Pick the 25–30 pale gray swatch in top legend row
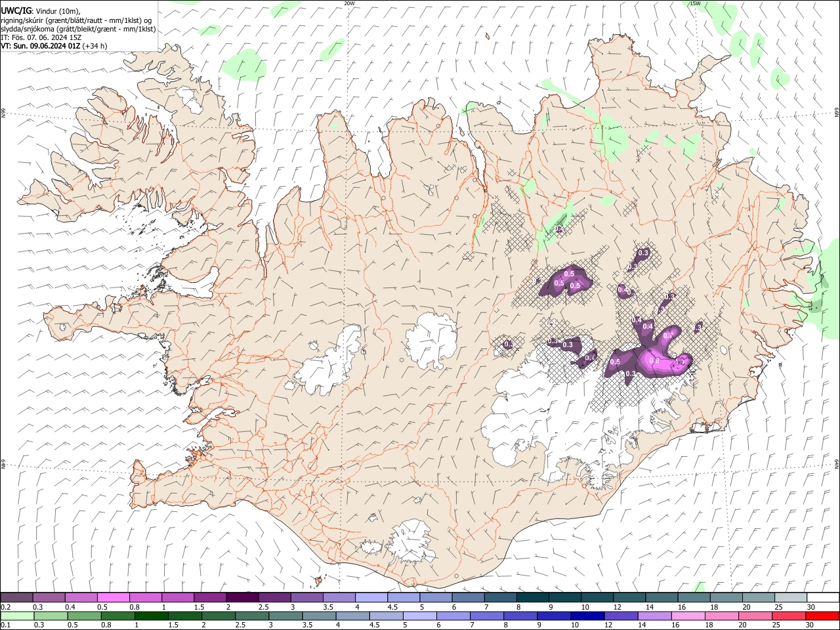 790,598
